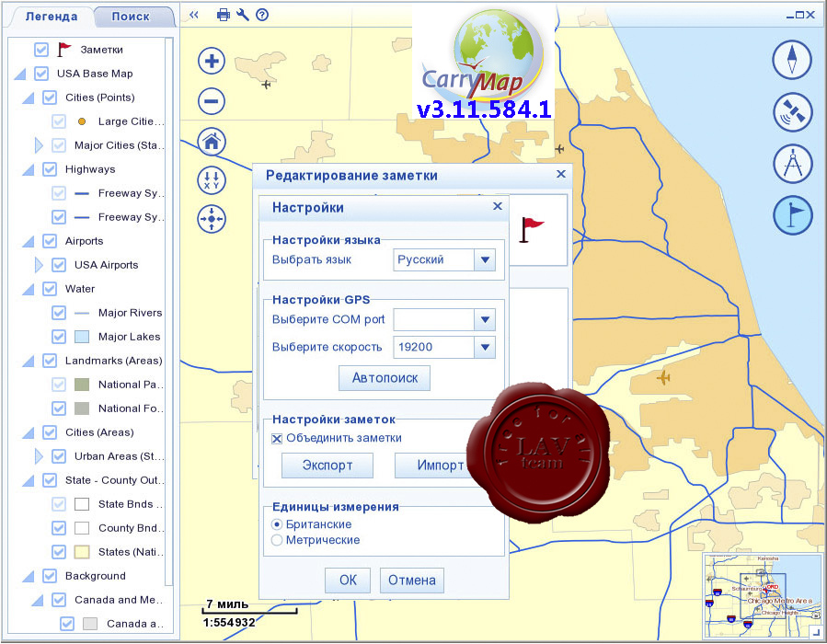Click the 1:554932 map scale text
Screen dimensions: 827x644
pos(229,623)
